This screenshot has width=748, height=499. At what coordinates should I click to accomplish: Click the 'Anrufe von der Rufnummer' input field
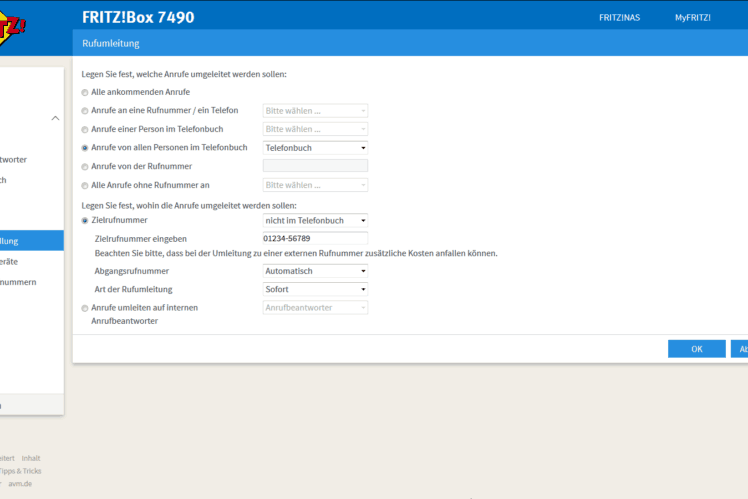[315, 166]
